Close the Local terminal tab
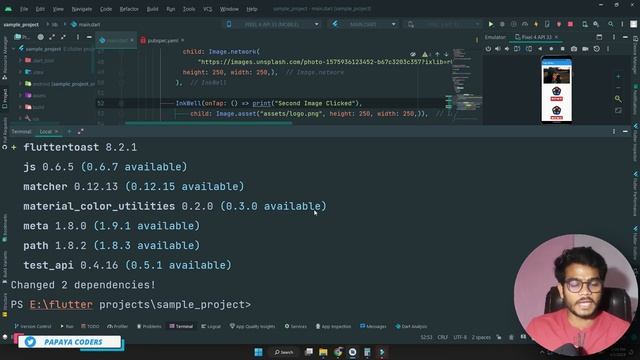 [x=57, y=131]
